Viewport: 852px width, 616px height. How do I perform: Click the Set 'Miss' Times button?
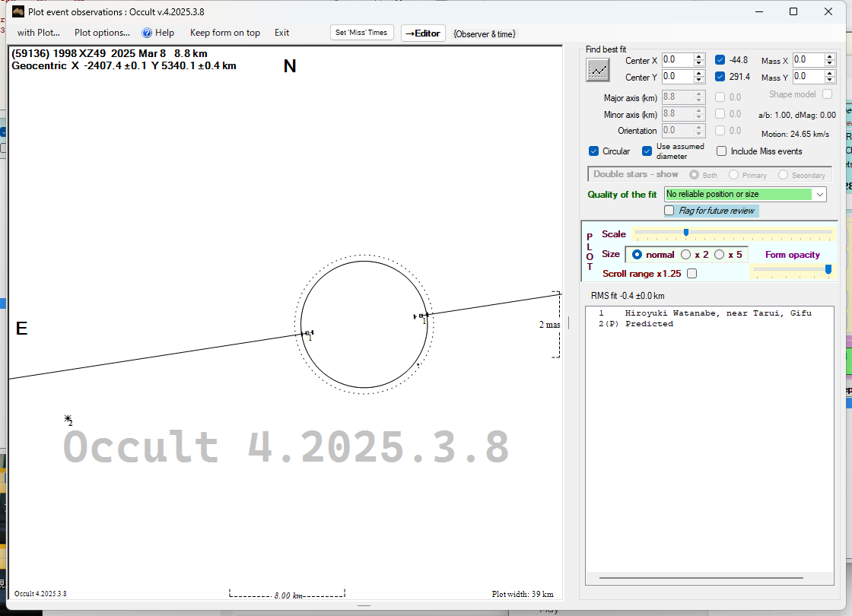361,33
